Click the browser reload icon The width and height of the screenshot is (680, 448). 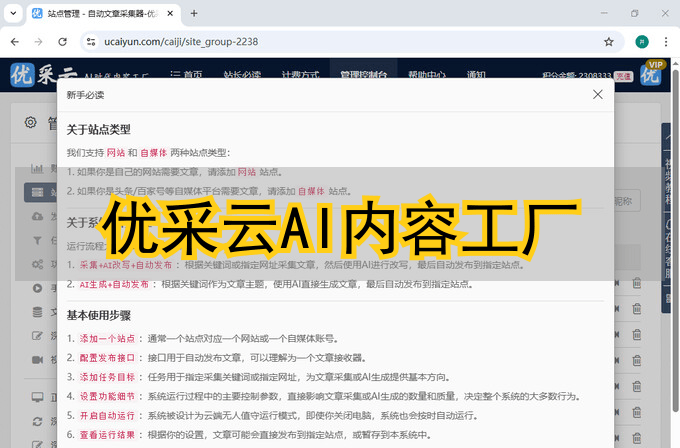point(63,42)
